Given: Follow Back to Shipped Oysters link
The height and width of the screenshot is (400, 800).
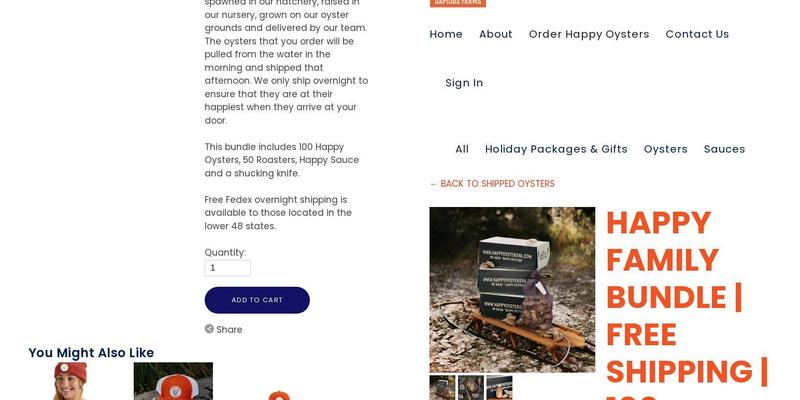Looking at the screenshot, I should coord(492,184).
